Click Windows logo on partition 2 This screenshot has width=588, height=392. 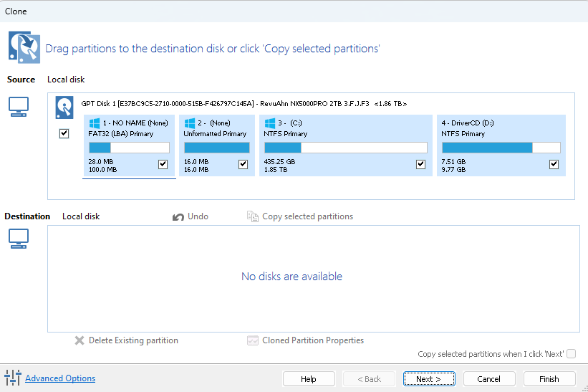(x=190, y=123)
